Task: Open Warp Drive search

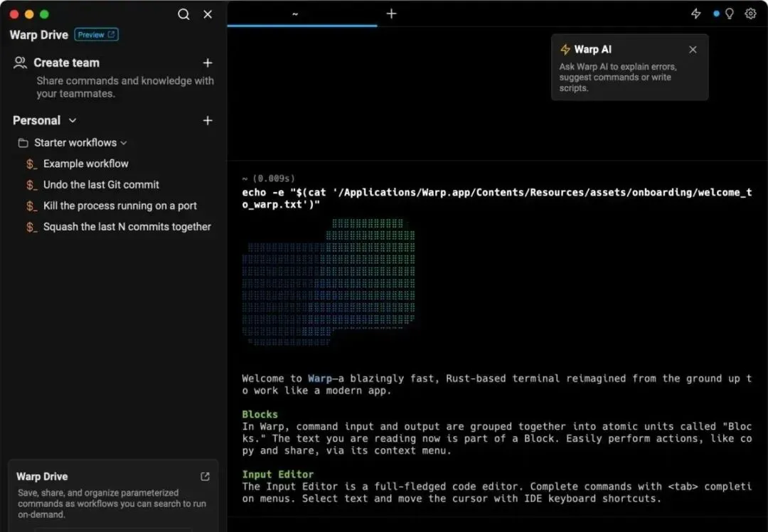Action: pos(183,14)
